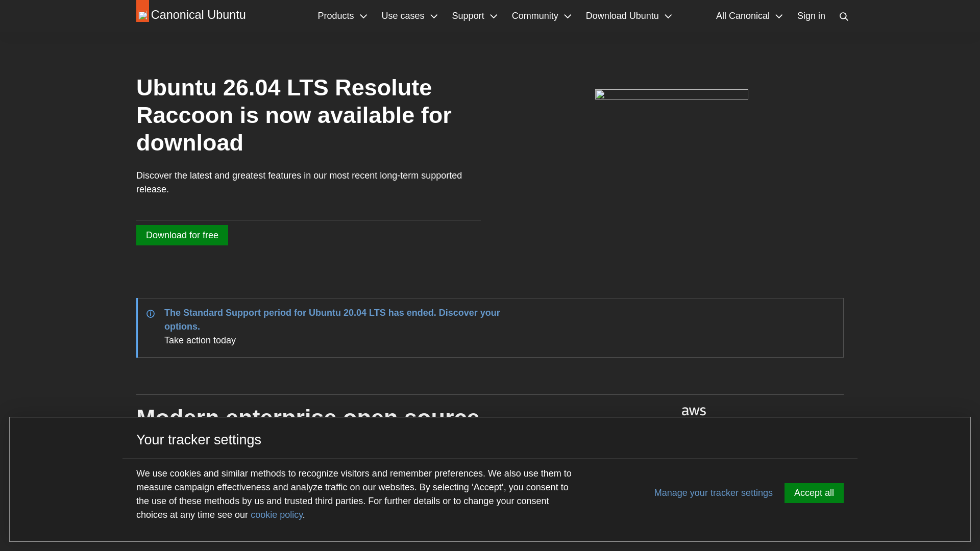Viewport: 980px width, 551px height.
Task: Expand the All Canonical chevron arrow
Action: point(779,16)
